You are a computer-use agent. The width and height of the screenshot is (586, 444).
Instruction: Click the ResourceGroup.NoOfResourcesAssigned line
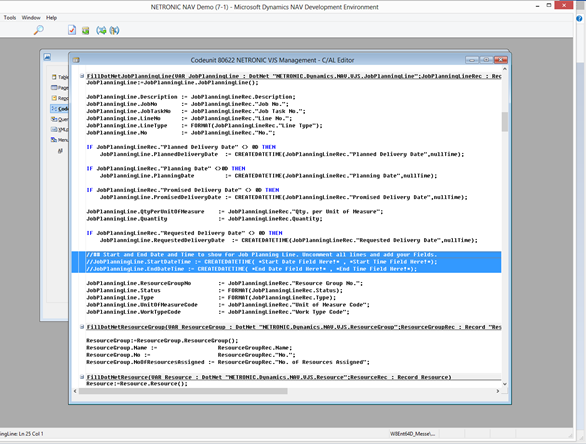tap(228, 362)
